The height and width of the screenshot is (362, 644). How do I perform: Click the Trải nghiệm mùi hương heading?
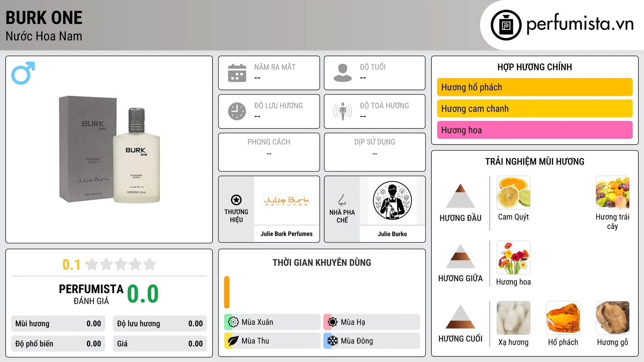(x=535, y=162)
